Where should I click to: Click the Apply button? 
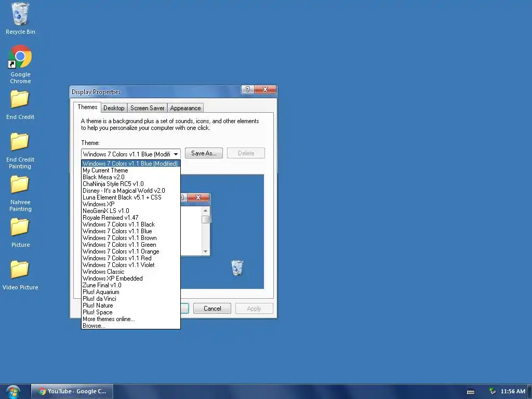(x=254, y=309)
